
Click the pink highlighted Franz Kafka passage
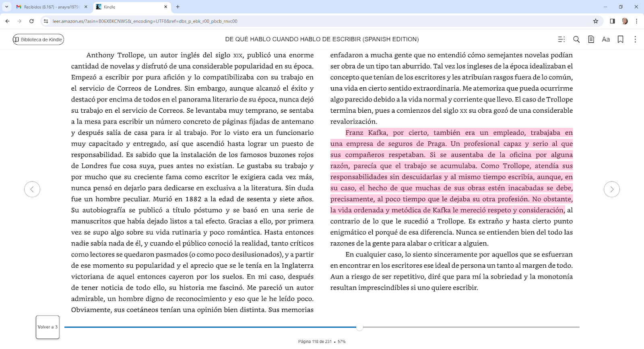click(x=451, y=171)
